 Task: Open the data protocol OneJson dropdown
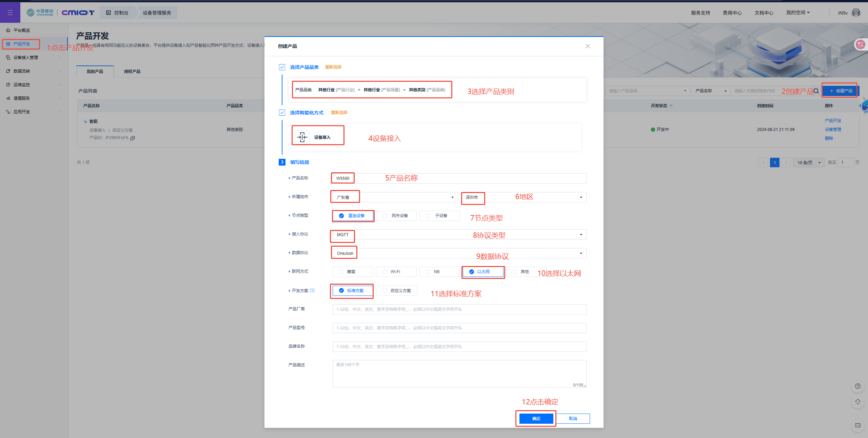tap(580, 253)
